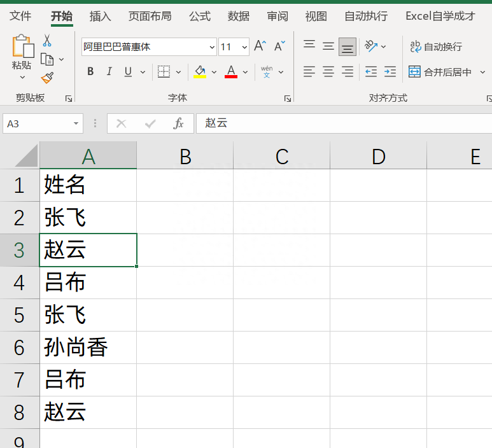The width and height of the screenshot is (492, 448).
Task: Select the Format Painter brush
Action: (47, 78)
